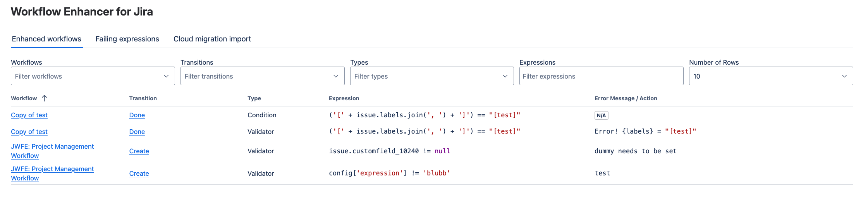Click the Transition column header
Screen dimensions: 868x199
pyautogui.click(x=143, y=98)
